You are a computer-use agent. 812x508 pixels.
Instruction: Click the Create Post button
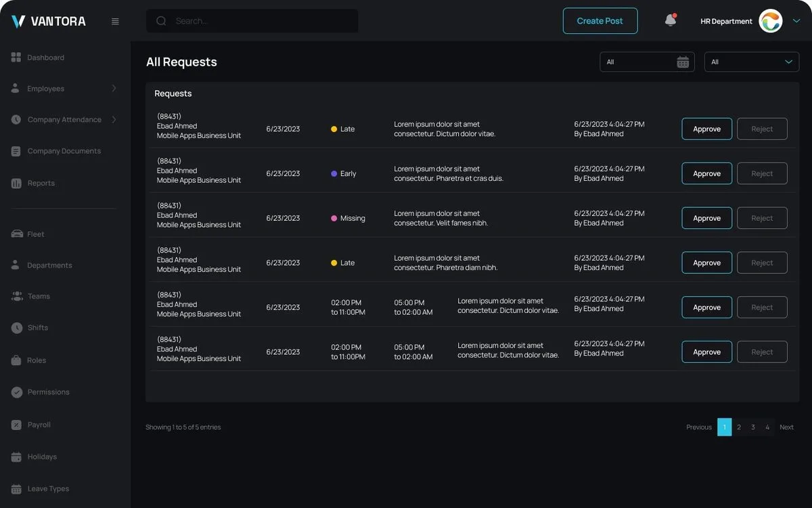600,21
